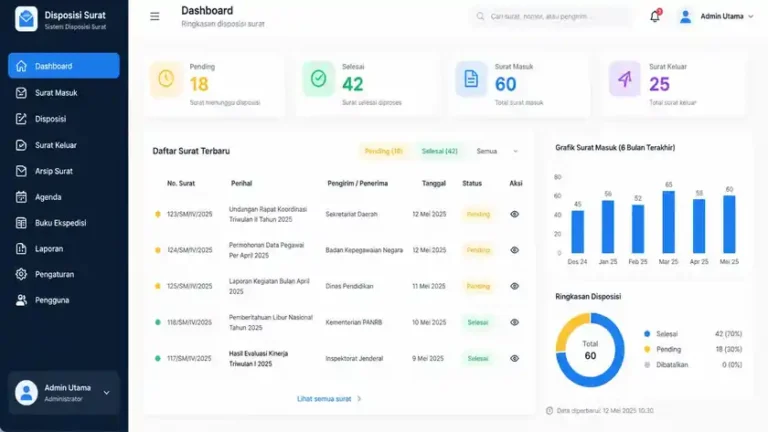Click text Undangan Rapat Koordinasi Triwulan II
The height and width of the screenshot is (432, 768).
click(x=267, y=214)
